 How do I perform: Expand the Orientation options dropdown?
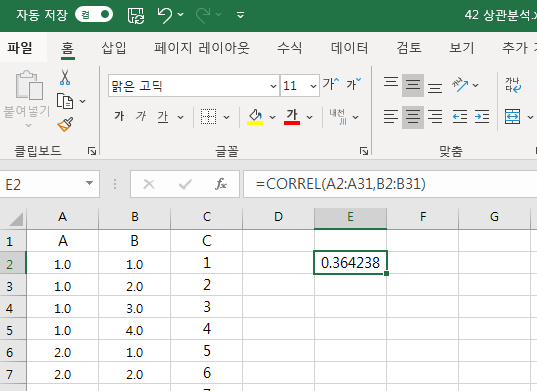475,85
